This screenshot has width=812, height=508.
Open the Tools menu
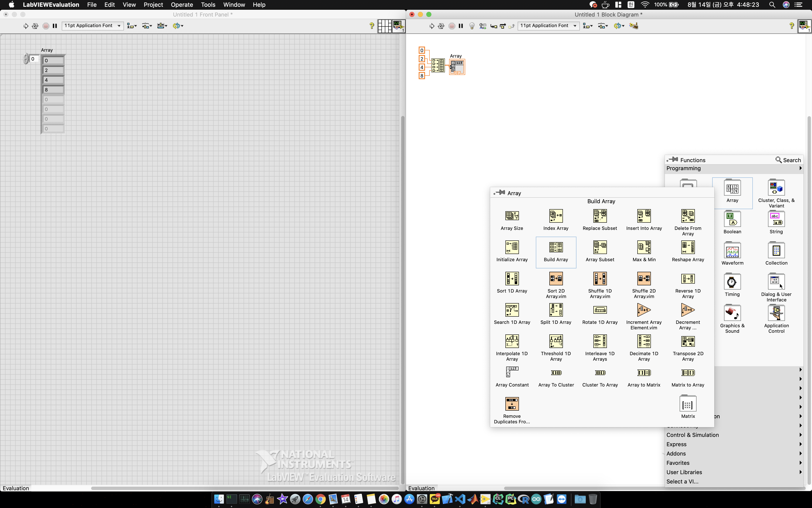pos(208,5)
